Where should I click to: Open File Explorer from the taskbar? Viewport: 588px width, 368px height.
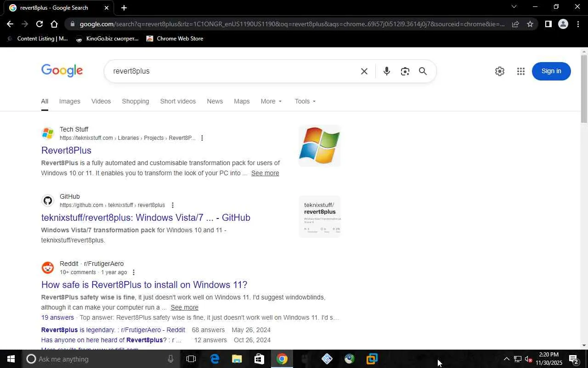[237, 359]
